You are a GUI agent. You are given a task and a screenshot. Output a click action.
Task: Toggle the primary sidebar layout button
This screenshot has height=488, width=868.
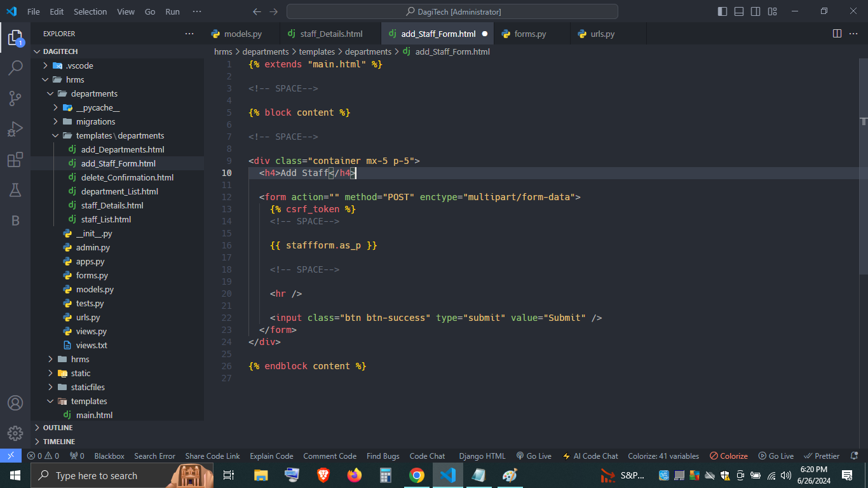[722, 11]
